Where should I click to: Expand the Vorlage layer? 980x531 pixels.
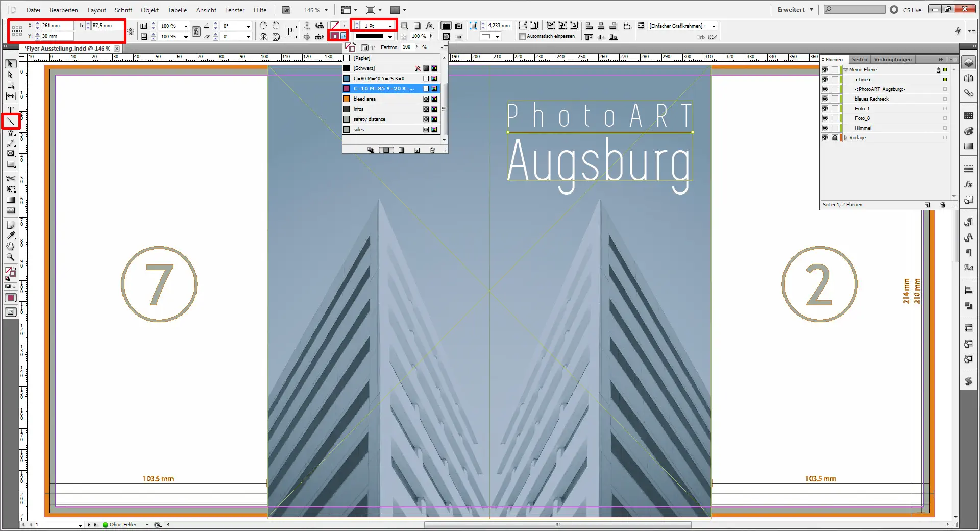[x=845, y=137]
